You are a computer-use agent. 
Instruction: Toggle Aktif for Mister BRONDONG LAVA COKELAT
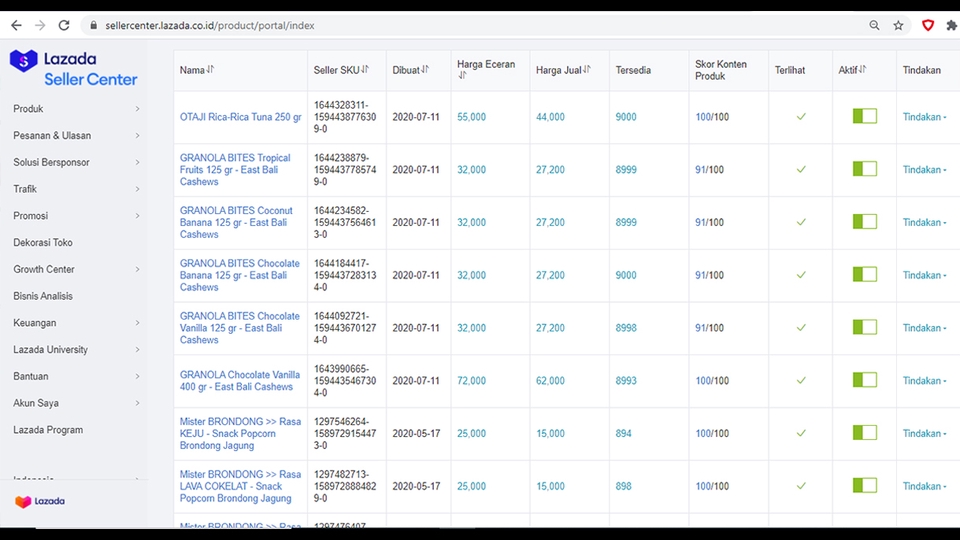click(864, 486)
